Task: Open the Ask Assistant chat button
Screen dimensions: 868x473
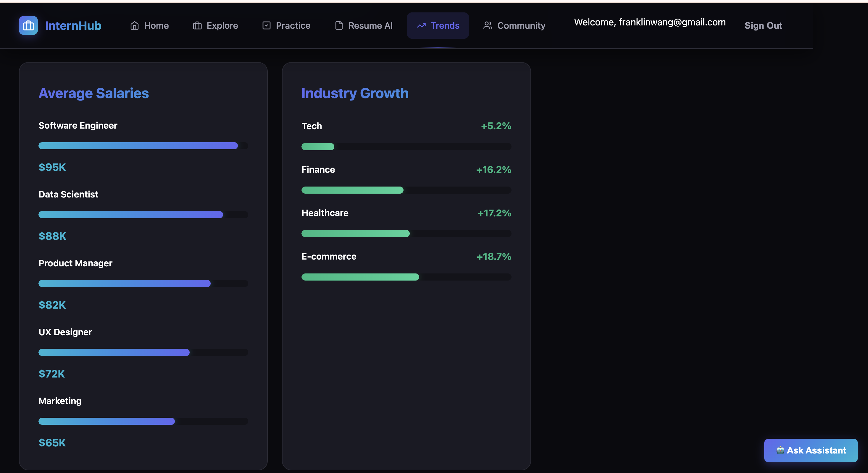Action: [x=810, y=450]
